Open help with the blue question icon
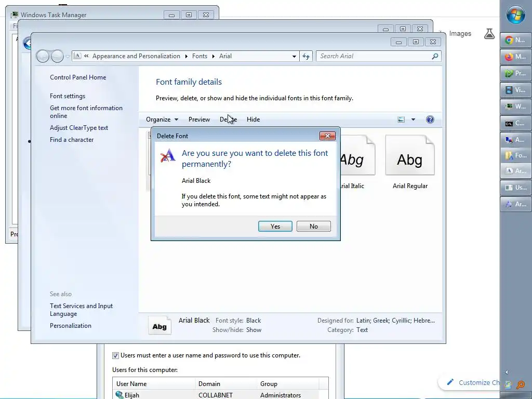This screenshot has width=532, height=399. pos(430,119)
